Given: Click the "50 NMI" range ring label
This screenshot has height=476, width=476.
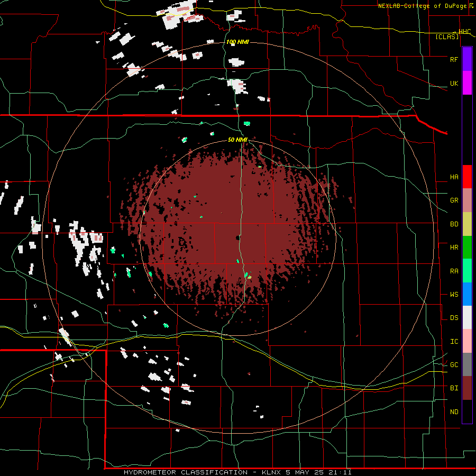Looking at the screenshot, I should [x=237, y=140].
